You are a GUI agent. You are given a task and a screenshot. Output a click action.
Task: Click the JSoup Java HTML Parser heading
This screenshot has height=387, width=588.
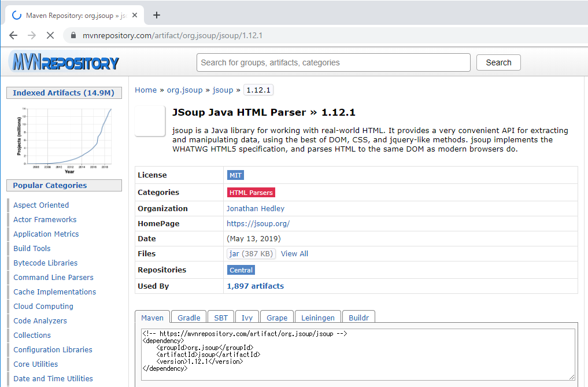tap(264, 113)
